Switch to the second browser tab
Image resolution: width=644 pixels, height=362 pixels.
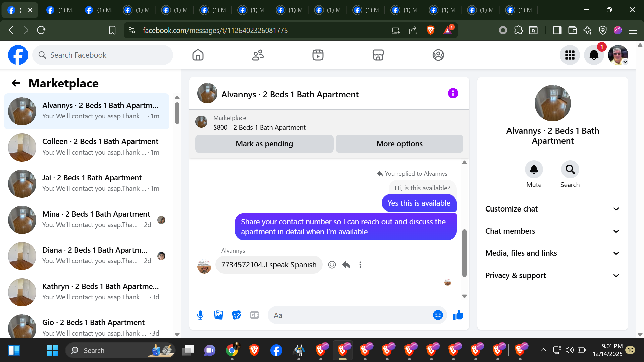click(x=60, y=10)
